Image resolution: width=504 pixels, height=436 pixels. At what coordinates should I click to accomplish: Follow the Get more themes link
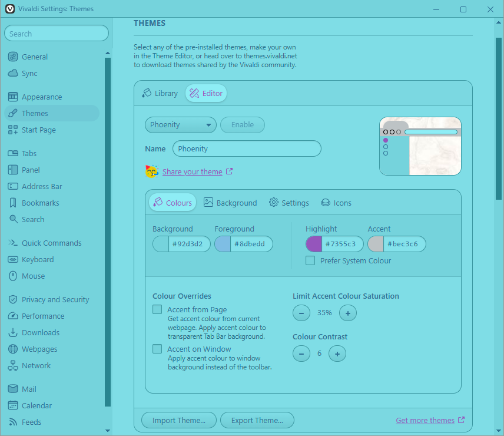(x=425, y=420)
